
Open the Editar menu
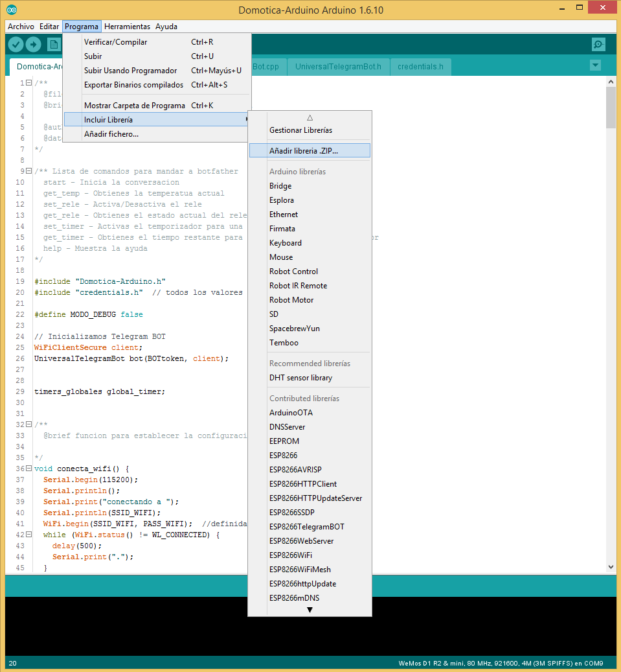[49, 27]
